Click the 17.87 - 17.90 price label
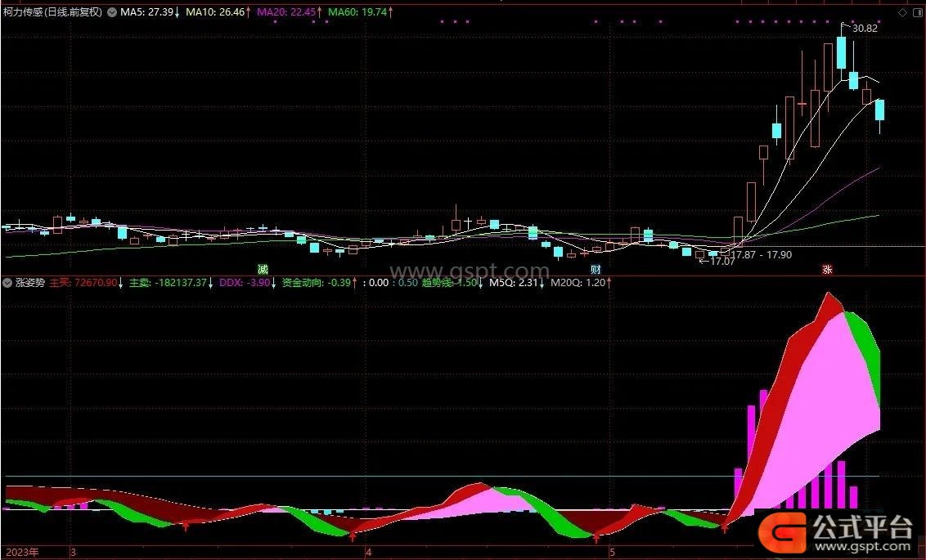The image size is (926, 560). [762, 255]
